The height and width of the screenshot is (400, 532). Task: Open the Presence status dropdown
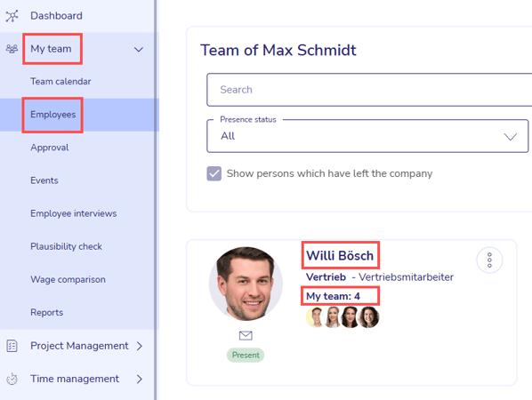click(x=367, y=136)
